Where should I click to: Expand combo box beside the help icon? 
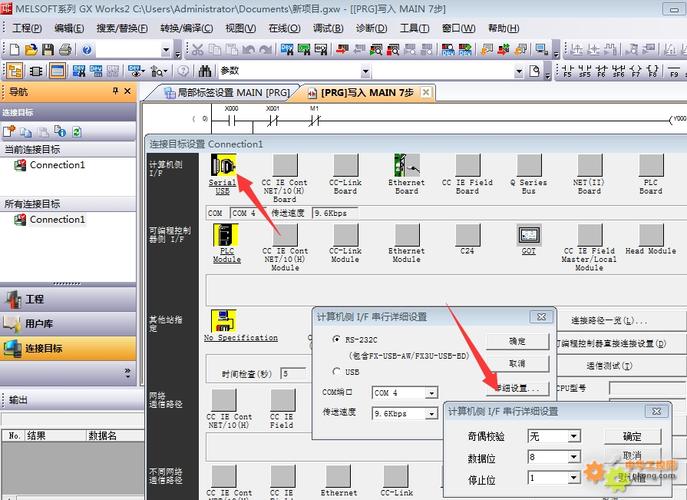[x=166, y=50]
